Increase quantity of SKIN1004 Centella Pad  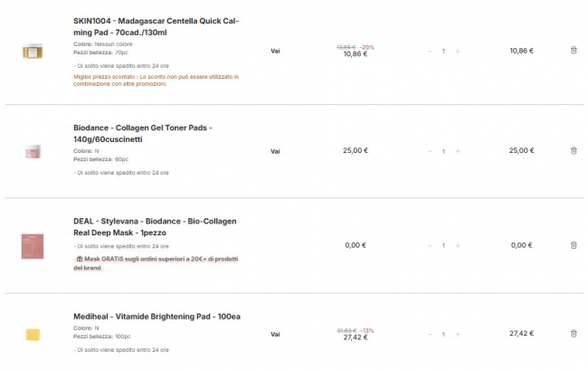coord(458,51)
